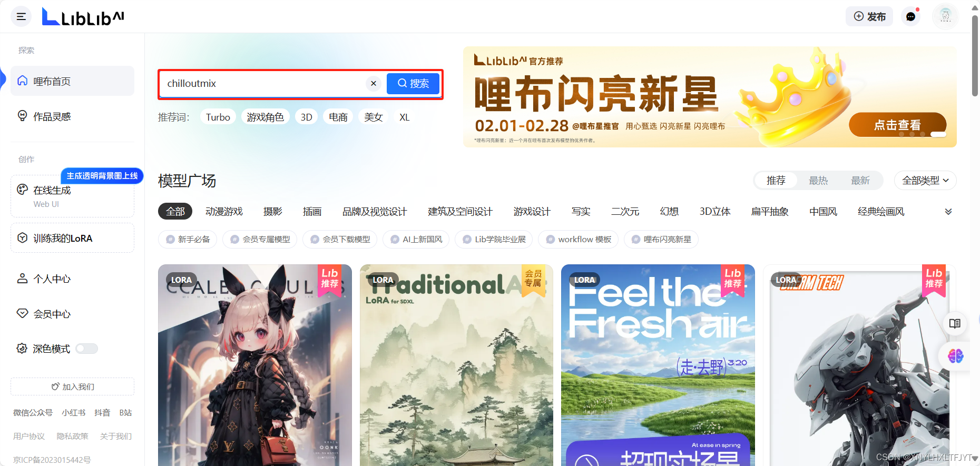Click 加入我们 button
The height and width of the screenshot is (466, 980).
point(72,386)
